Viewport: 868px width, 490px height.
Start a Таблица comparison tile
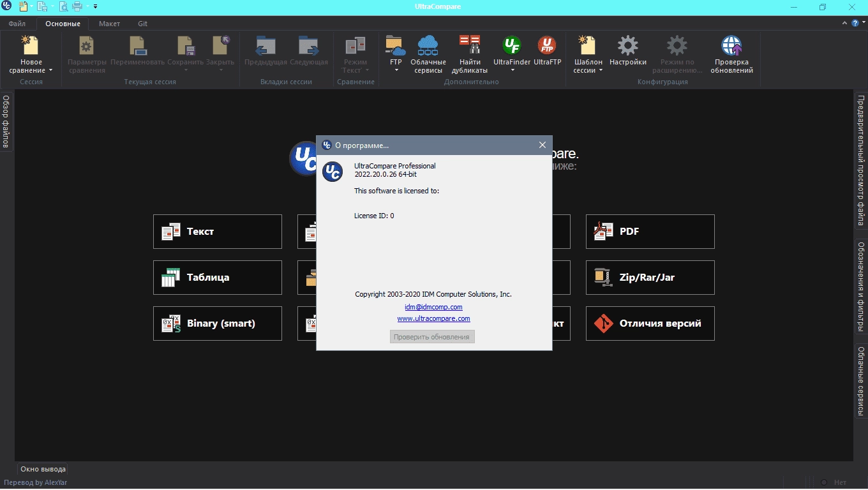pos(218,278)
